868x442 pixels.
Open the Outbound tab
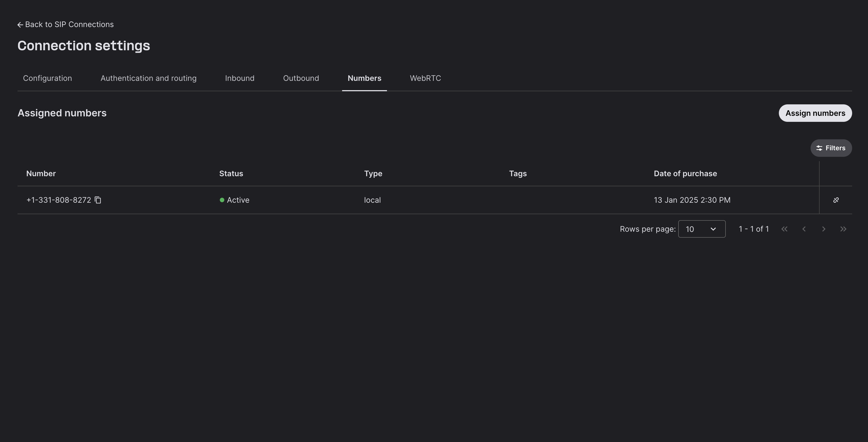point(301,78)
